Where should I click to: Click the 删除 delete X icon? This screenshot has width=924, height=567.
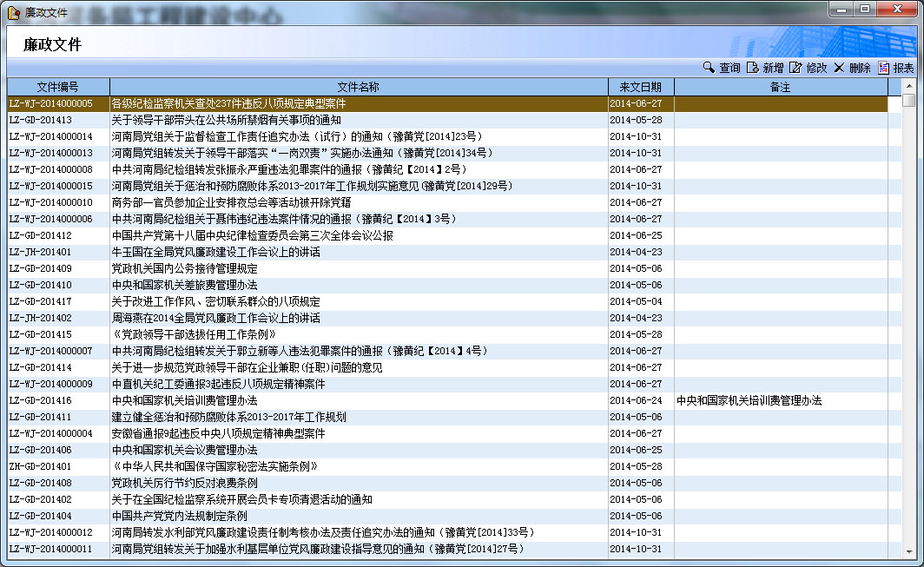839,68
